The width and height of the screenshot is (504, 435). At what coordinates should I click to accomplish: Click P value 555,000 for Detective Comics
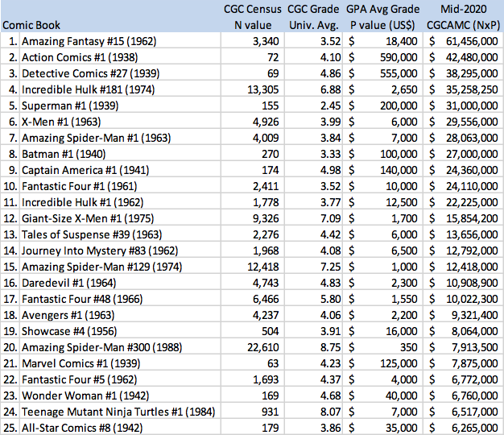399,73
